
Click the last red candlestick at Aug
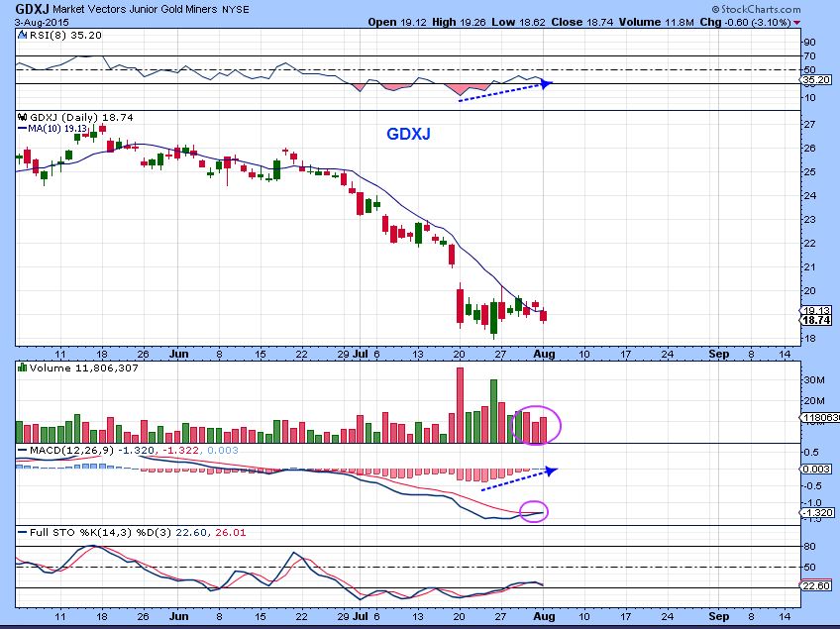pyautogui.click(x=543, y=315)
